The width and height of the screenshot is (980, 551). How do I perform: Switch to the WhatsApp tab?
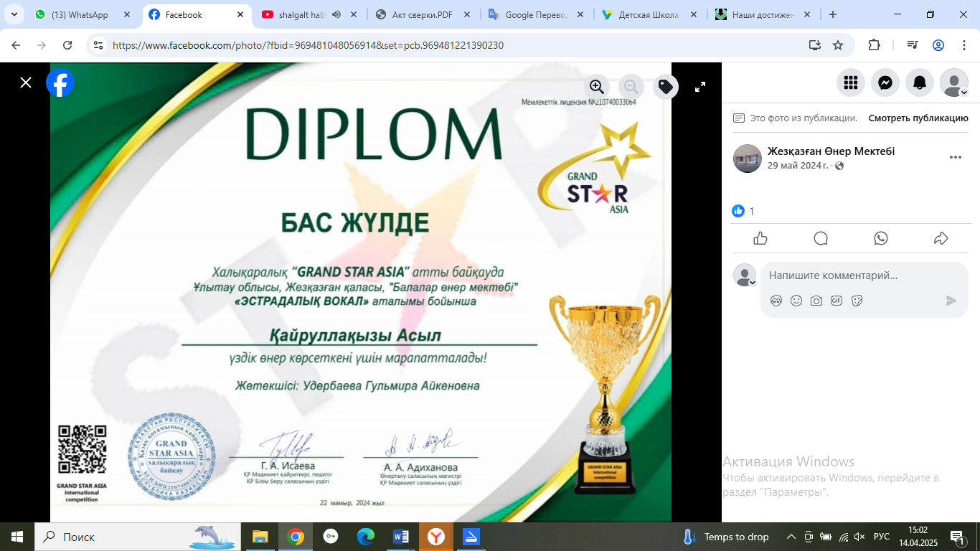point(79,15)
